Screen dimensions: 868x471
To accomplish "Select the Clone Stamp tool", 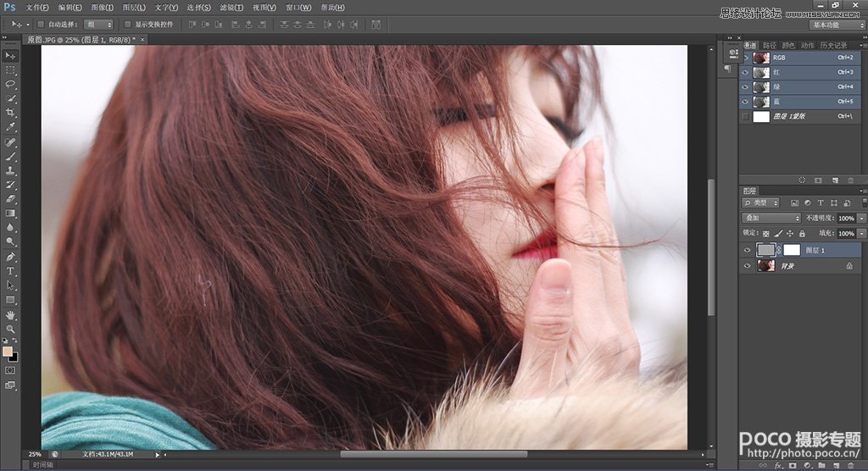I will click(x=10, y=171).
